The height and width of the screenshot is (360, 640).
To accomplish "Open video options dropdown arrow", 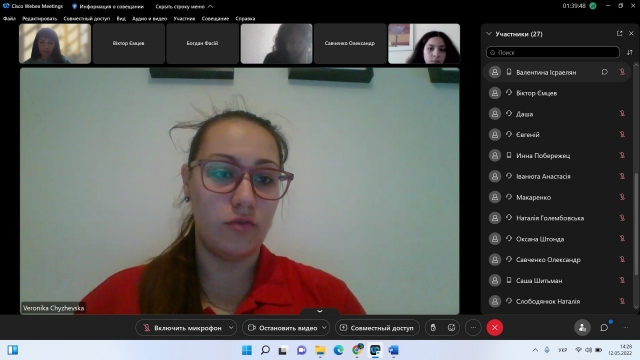I will tap(324, 328).
